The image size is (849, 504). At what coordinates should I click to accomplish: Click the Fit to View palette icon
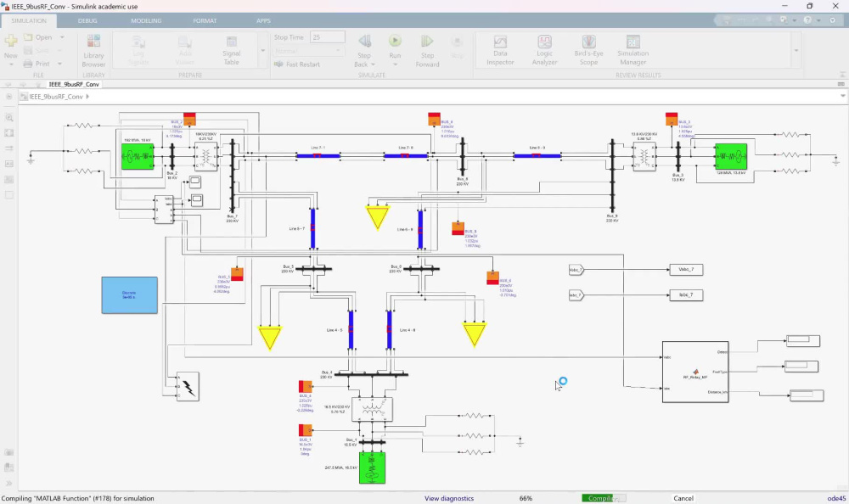point(9,132)
